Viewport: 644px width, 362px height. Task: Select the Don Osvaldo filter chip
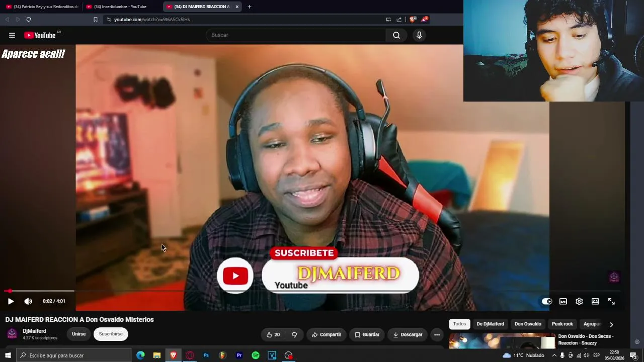tap(528, 324)
